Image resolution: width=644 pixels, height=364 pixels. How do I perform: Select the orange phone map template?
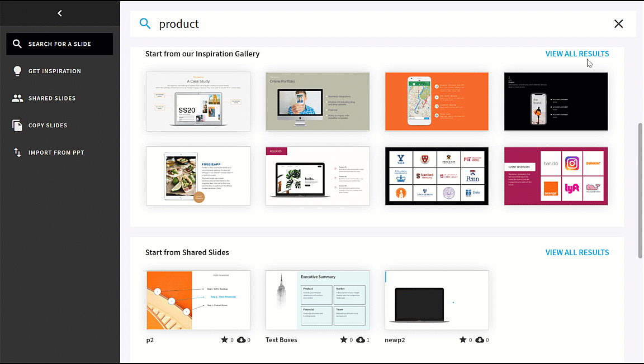tap(437, 102)
